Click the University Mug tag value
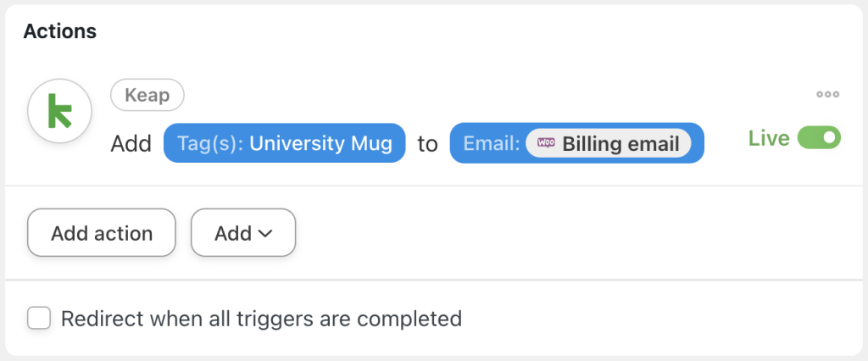The image size is (868, 361). click(320, 143)
